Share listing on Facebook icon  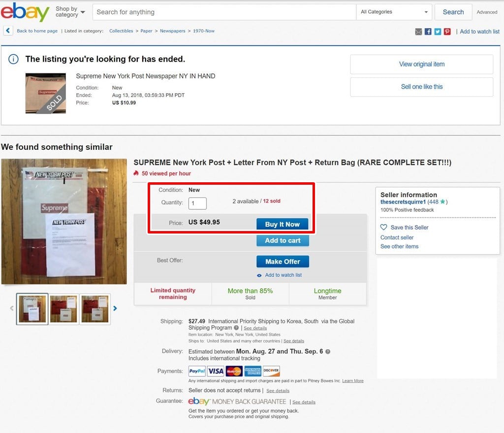[428, 32]
